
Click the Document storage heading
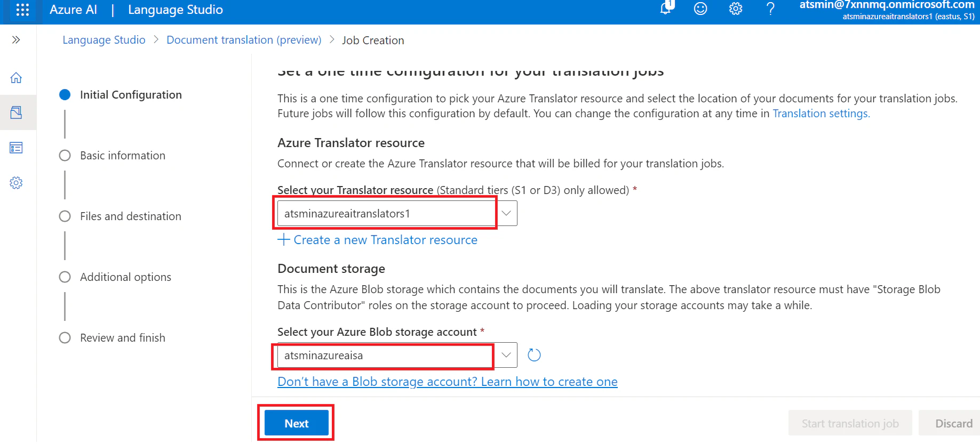pyautogui.click(x=331, y=269)
